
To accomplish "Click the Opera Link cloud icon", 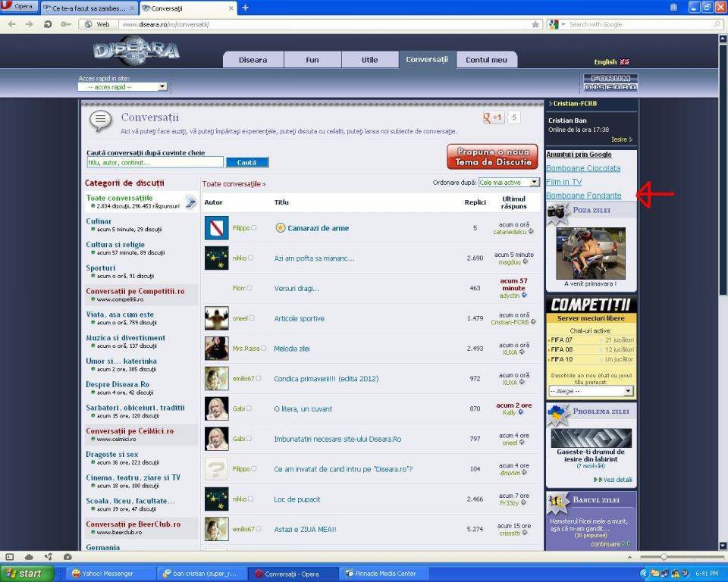I will point(29,557).
